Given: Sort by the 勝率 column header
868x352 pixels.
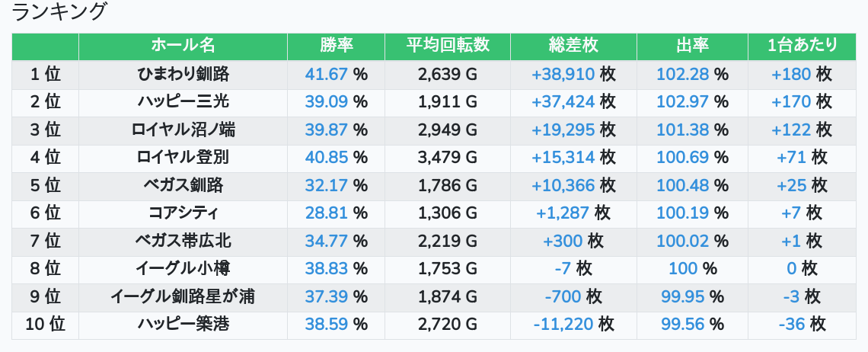Looking at the screenshot, I should [336, 46].
